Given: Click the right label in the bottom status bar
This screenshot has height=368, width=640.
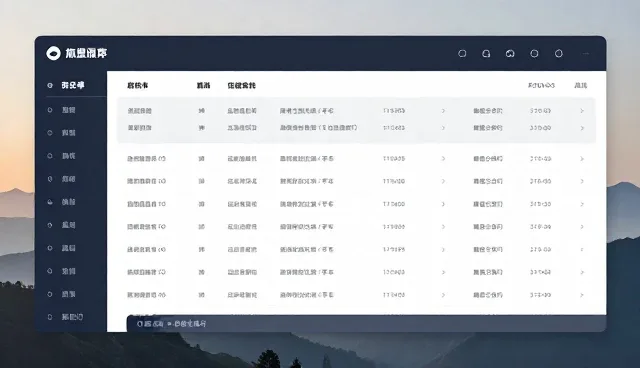Looking at the screenshot, I should [x=187, y=324].
